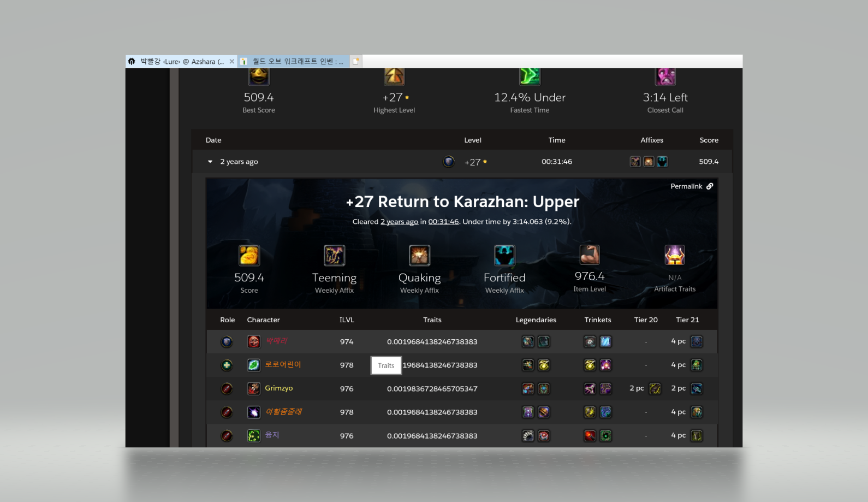Collapse the 2 years ago run row arrow
This screenshot has width=868, height=502.
tap(210, 162)
